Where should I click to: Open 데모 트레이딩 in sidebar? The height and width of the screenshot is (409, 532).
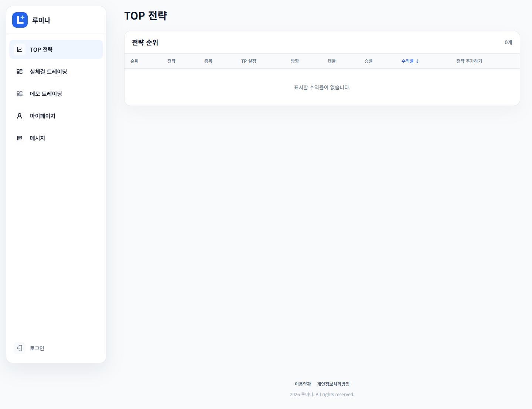click(x=56, y=94)
